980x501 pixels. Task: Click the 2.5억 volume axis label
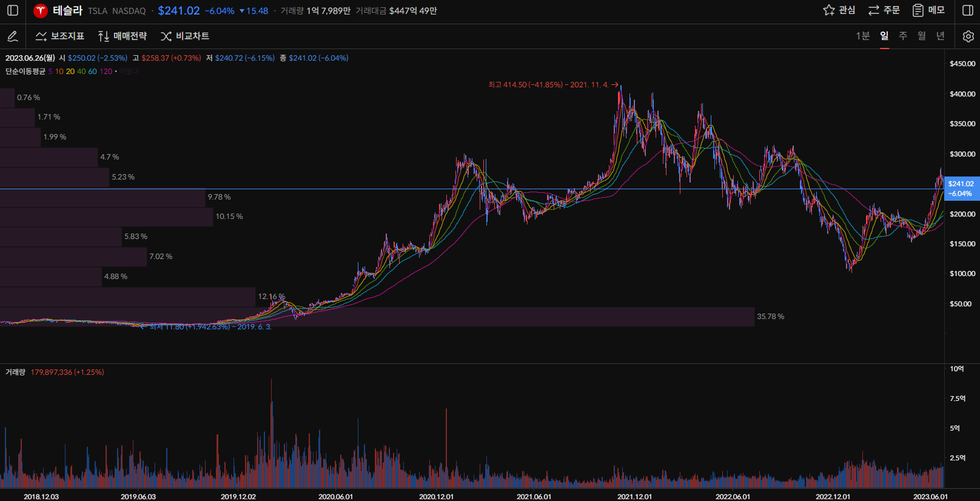click(x=958, y=458)
